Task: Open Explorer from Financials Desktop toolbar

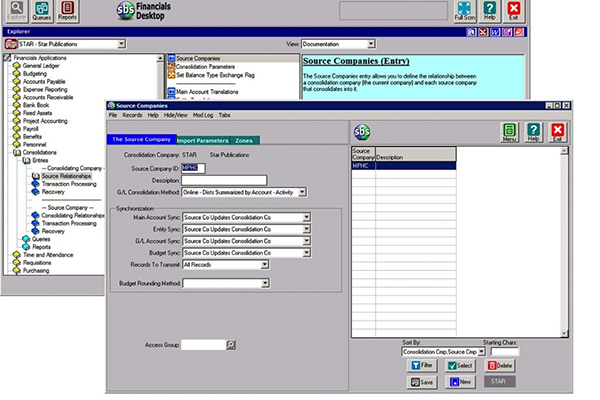Action: click(x=16, y=10)
